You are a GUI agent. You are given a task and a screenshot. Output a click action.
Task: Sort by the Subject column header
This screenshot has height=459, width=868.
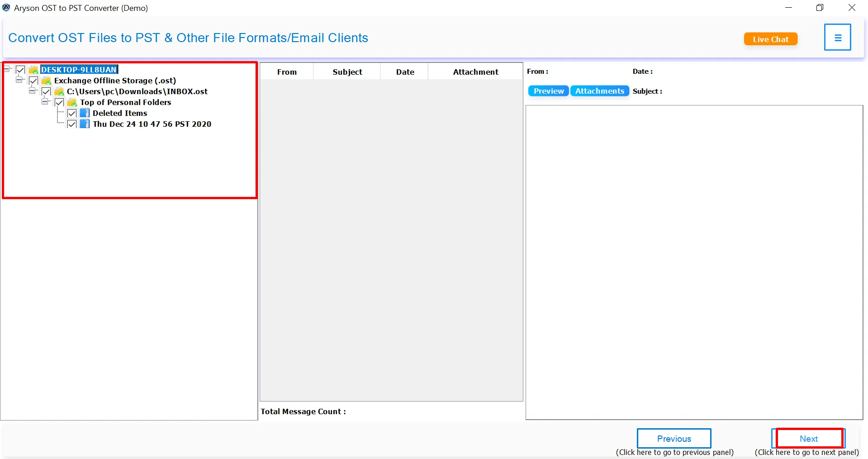pos(347,72)
